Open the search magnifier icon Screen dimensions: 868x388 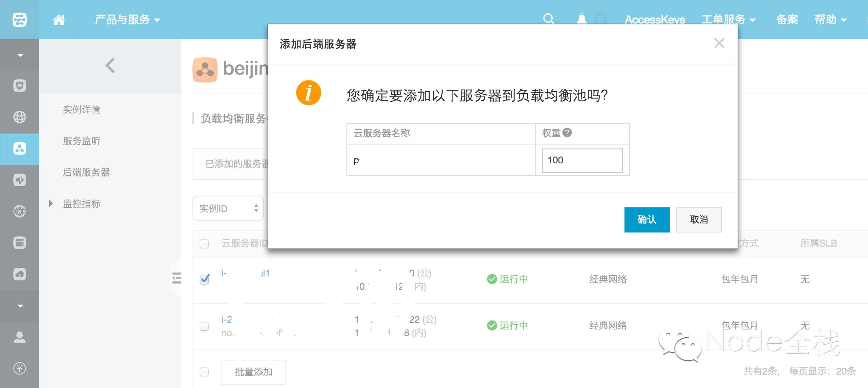pyautogui.click(x=549, y=19)
